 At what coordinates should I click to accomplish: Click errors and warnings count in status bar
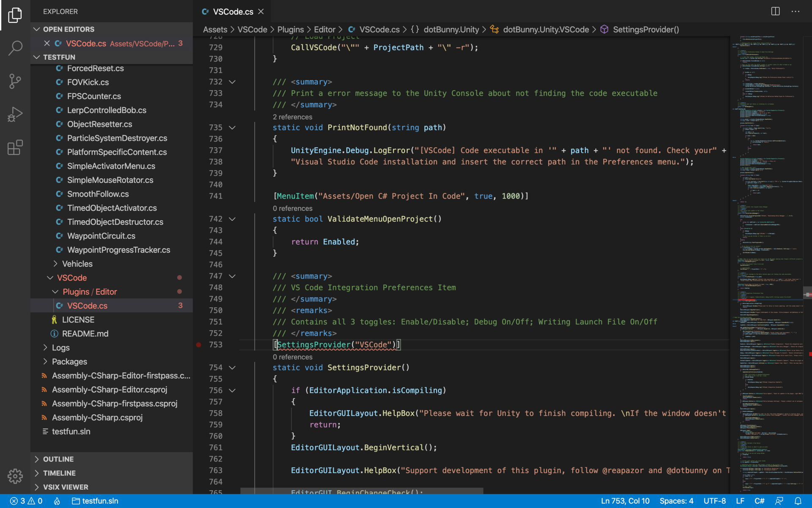tap(26, 501)
